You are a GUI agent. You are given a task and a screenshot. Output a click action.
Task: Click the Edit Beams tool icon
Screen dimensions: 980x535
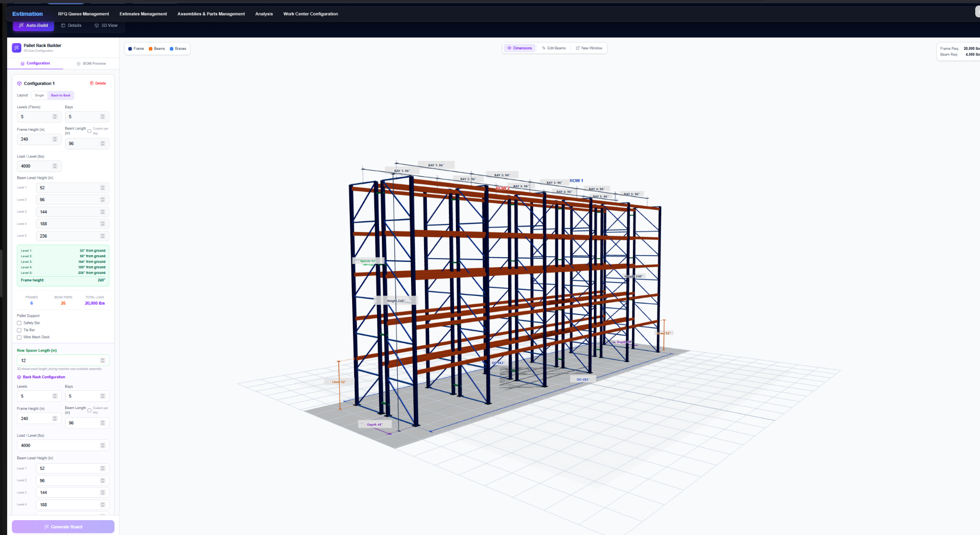(x=544, y=48)
